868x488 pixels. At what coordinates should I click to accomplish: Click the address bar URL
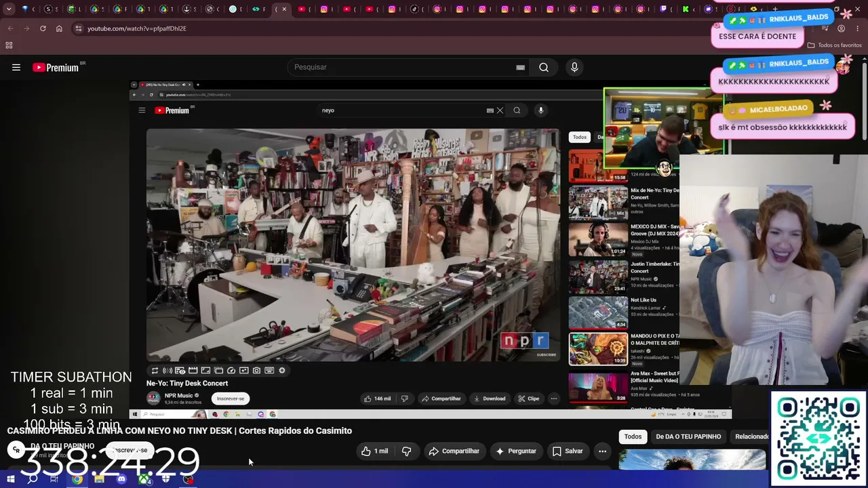click(137, 28)
